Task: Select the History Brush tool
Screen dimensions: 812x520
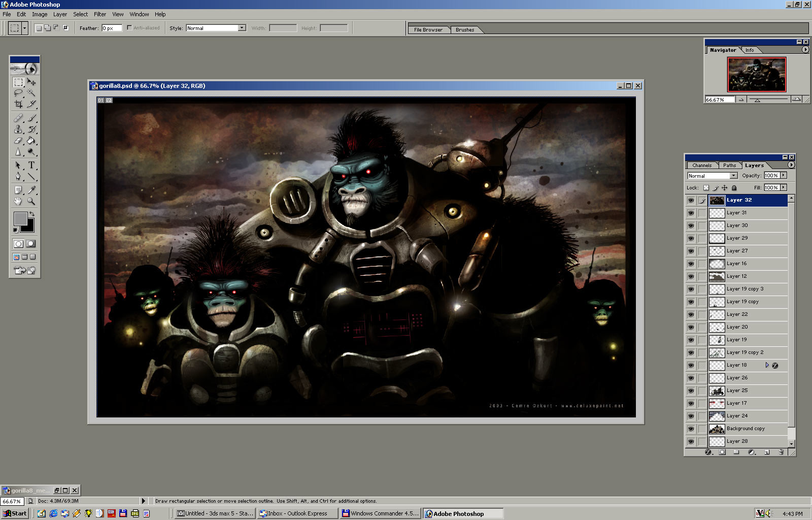Action: (x=31, y=129)
